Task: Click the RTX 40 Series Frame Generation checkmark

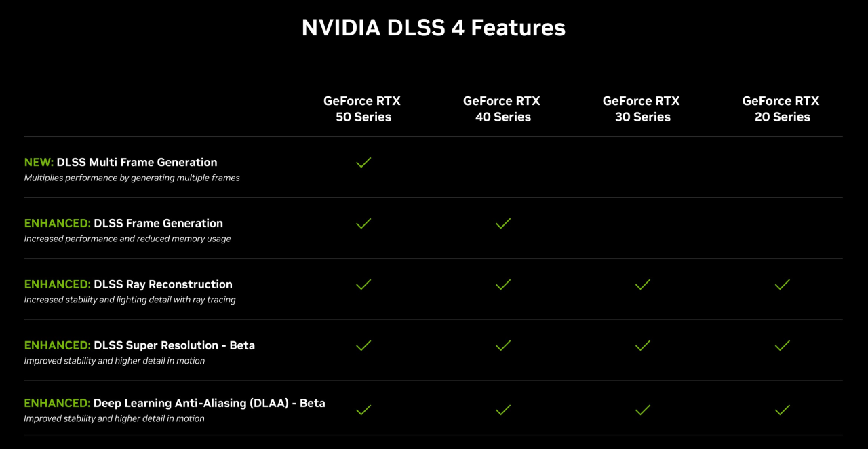Action: (503, 224)
